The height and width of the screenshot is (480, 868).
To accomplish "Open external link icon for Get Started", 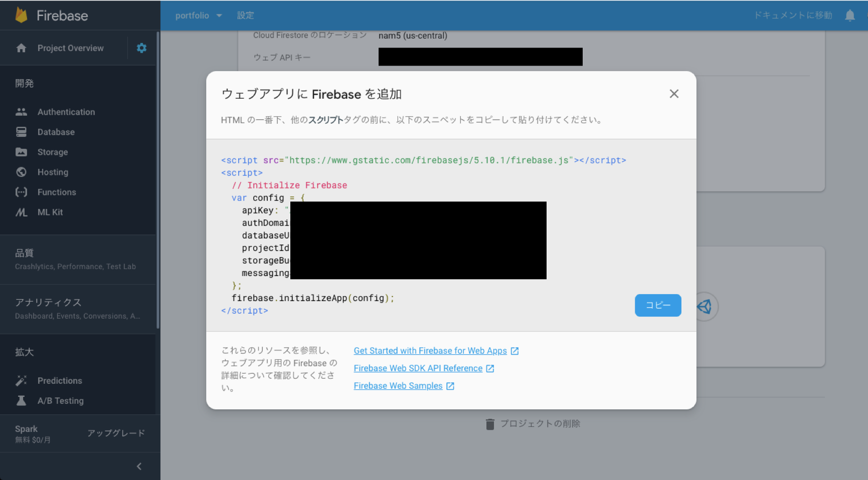I will point(514,351).
